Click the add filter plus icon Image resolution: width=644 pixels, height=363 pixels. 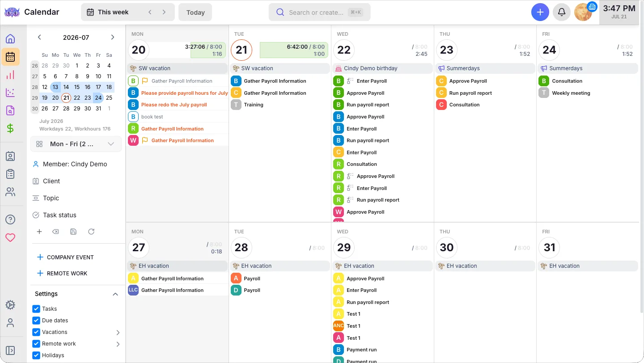39,232
